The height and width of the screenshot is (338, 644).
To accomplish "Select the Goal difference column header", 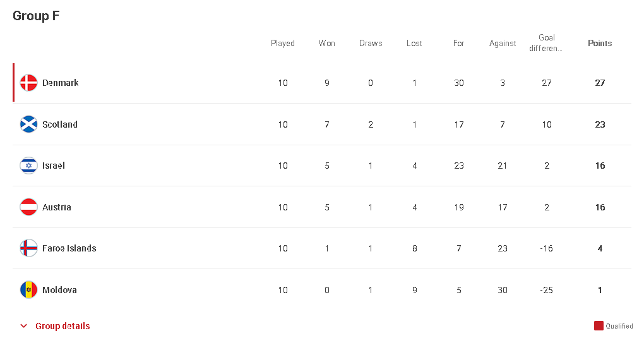I will coord(546,43).
